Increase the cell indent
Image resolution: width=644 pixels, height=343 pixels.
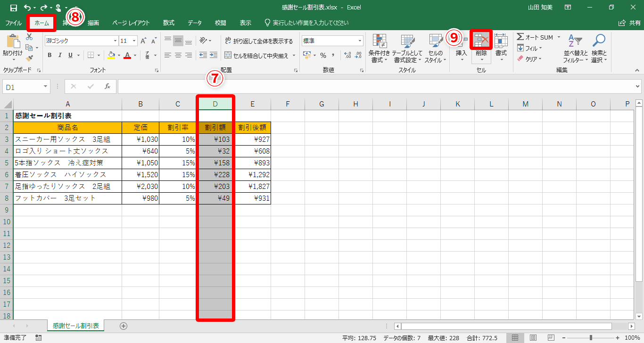click(214, 55)
